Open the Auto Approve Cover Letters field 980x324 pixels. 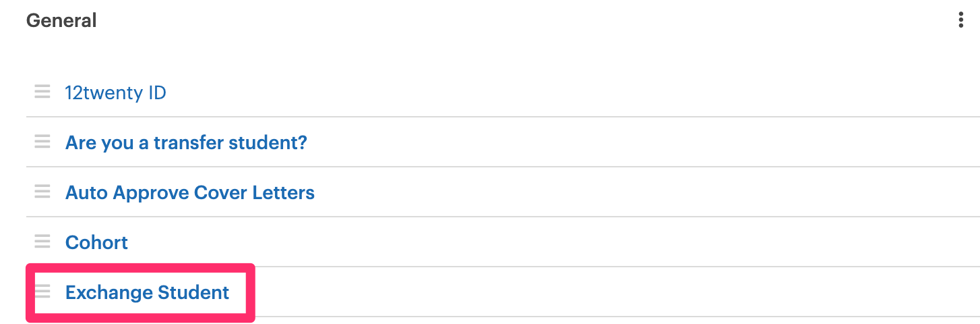tap(190, 192)
